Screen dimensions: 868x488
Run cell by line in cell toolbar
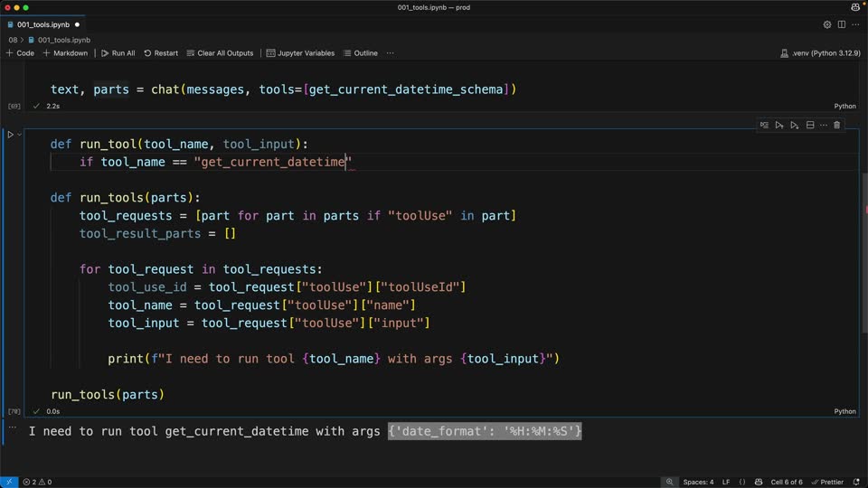tap(765, 126)
